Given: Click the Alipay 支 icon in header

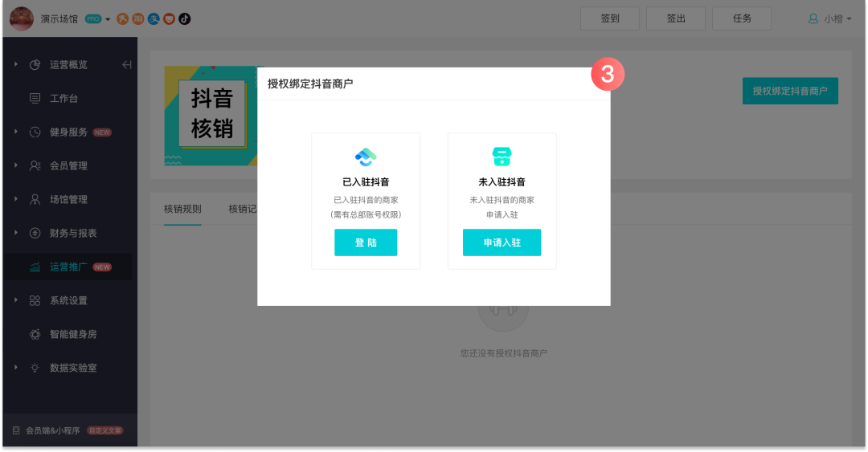Looking at the screenshot, I should coord(154,18).
